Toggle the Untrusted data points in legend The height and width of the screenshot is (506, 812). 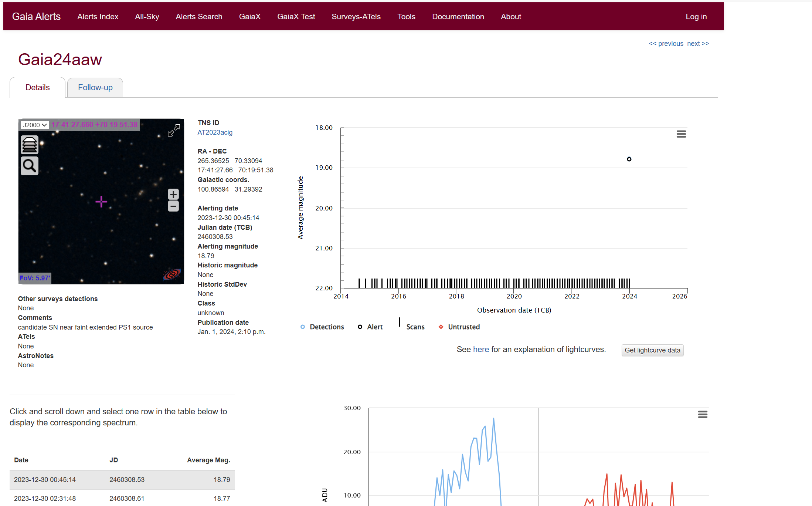pyautogui.click(x=464, y=327)
